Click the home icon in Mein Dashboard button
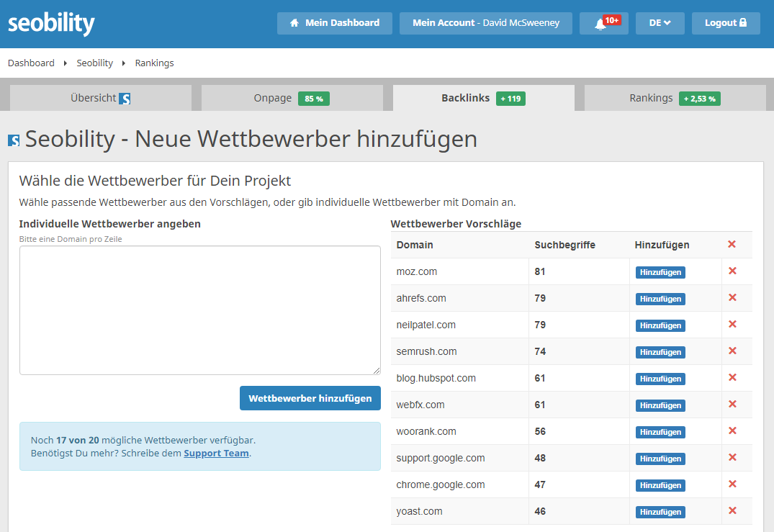Screen dimensions: 774x532 (x=294, y=23)
